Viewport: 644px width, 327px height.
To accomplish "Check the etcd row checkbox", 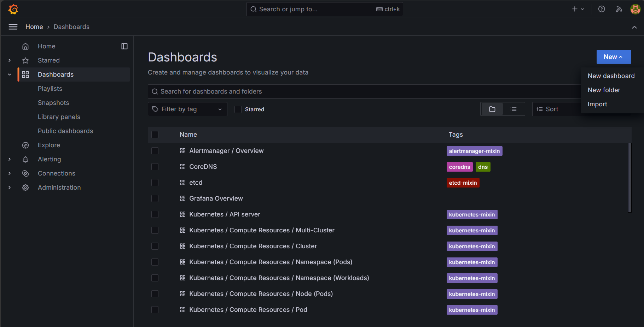I will tap(155, 183).
